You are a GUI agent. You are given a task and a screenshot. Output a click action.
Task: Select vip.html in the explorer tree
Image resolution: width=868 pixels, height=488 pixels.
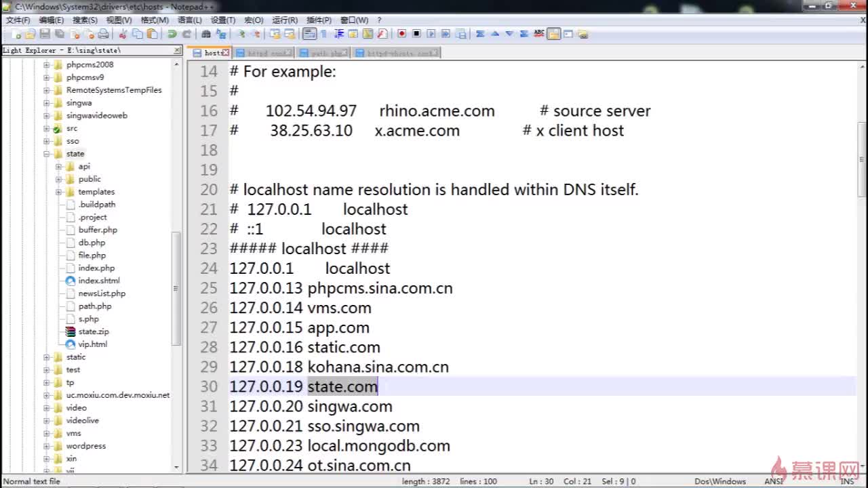[93, 344]
